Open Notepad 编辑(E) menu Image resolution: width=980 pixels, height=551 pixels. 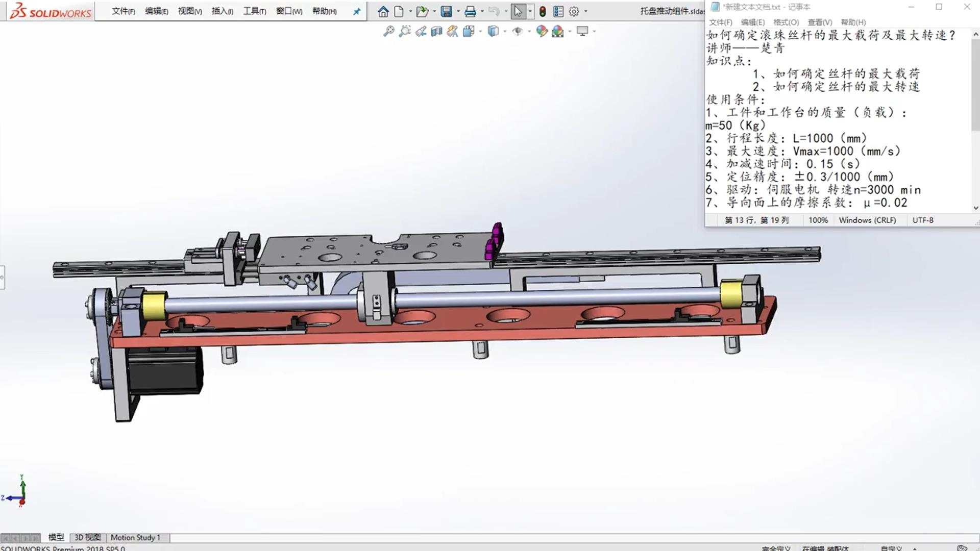[x=753, y=22]
